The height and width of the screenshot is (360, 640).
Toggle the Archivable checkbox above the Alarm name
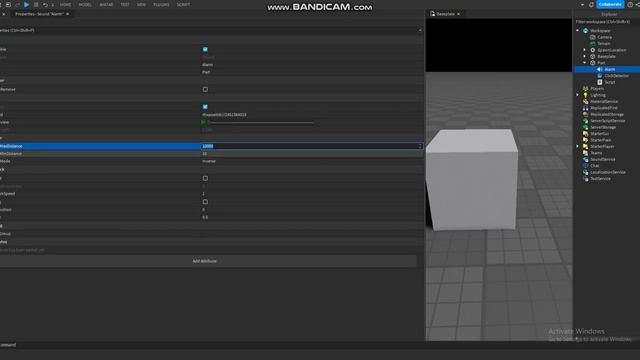click(x=205, y=49)
